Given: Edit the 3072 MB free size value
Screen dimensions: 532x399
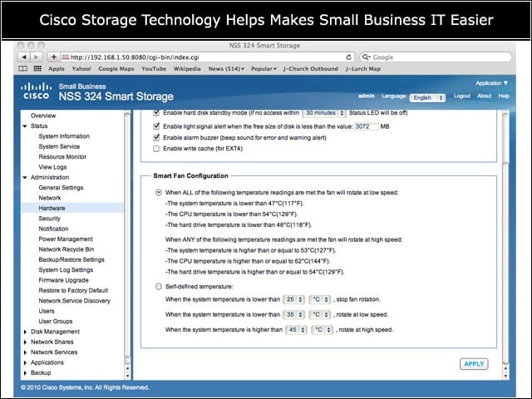Looking at the screenshot, I should click(x=366, y=126).
